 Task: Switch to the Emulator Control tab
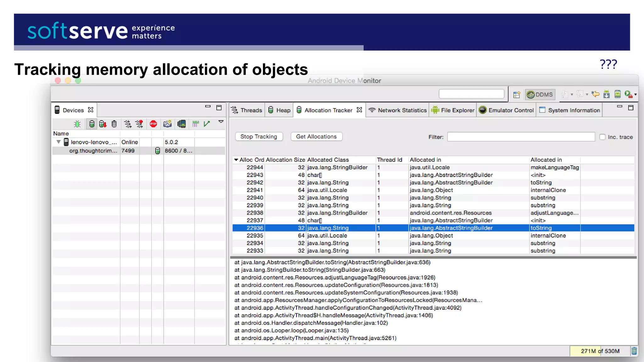coord(507,110)
